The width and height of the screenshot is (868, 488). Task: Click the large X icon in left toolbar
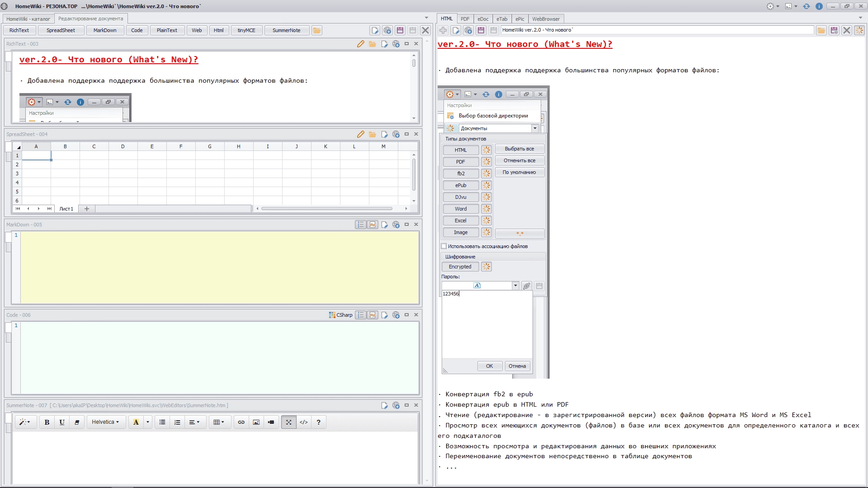(425, 30)
